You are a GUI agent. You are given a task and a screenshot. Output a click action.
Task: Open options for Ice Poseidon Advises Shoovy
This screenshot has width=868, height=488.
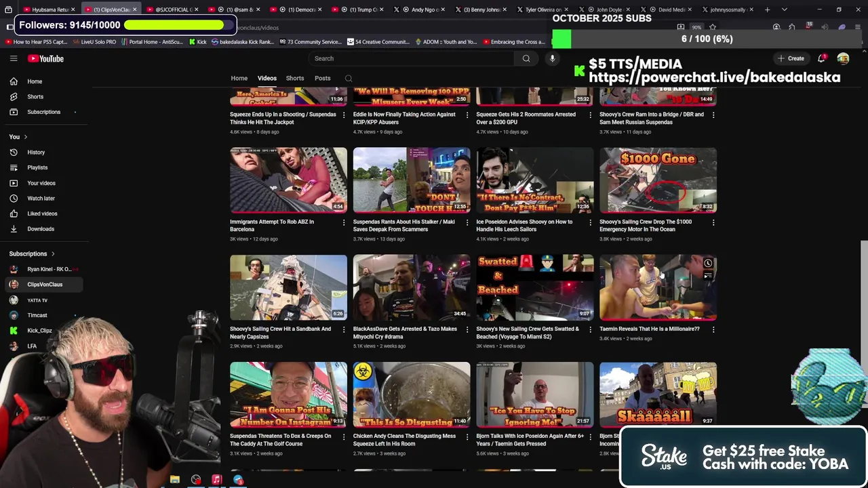click(x=590, y=222)
